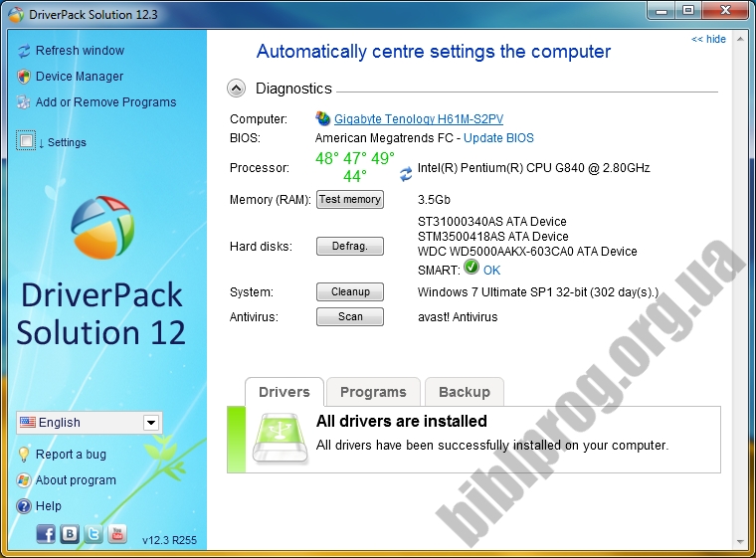756x558 pixels.
Task: Click the processor temperature readings 48° 47° 49°
Action: point(355,158)
